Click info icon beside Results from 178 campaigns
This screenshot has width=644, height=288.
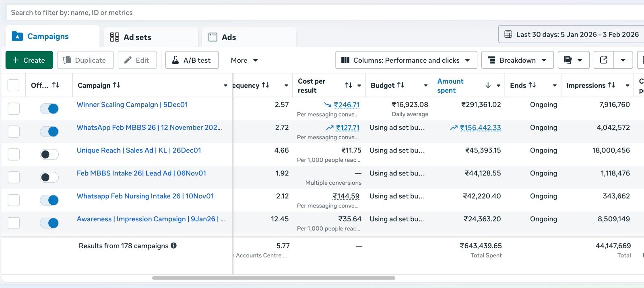click(173, 245)
